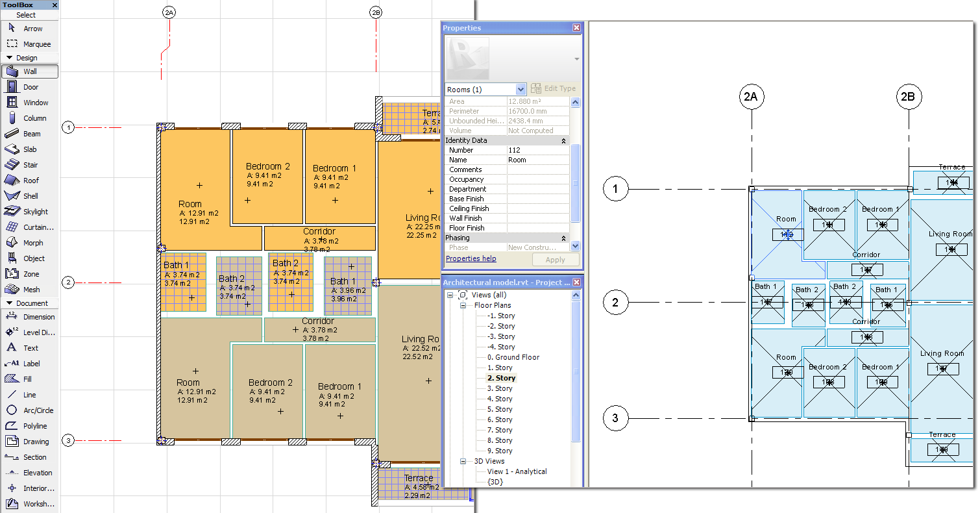Select the Section tool
The width and height of the screenshot is (980, 513).
pos(30,457)
